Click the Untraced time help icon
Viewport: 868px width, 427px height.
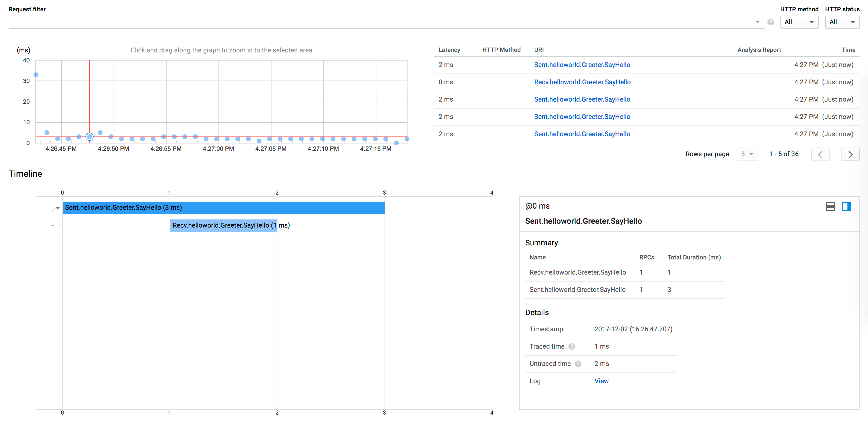tap(578, 364)
